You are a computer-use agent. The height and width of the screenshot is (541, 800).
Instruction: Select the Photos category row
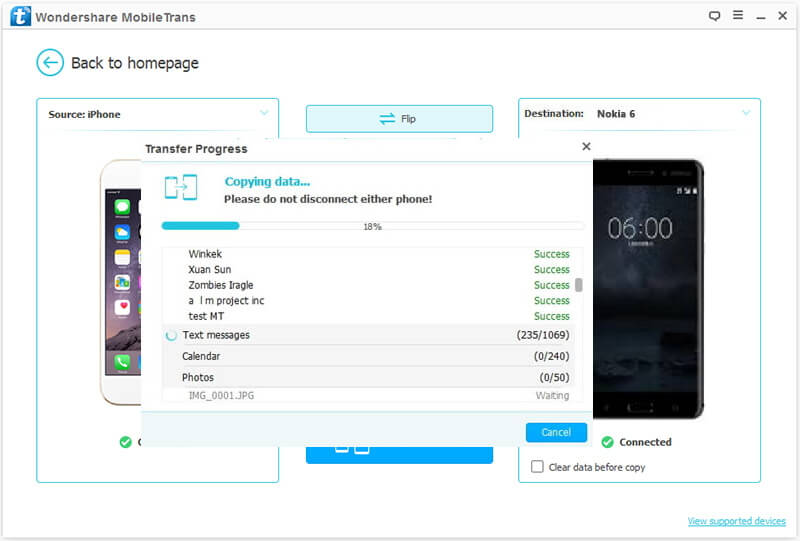click(x=370, y=377)
